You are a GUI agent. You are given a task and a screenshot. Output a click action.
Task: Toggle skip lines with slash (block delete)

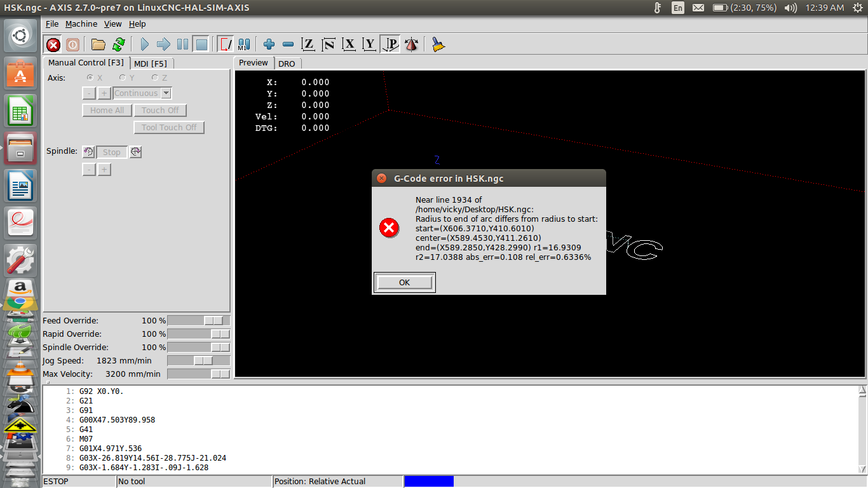(225, 44)
